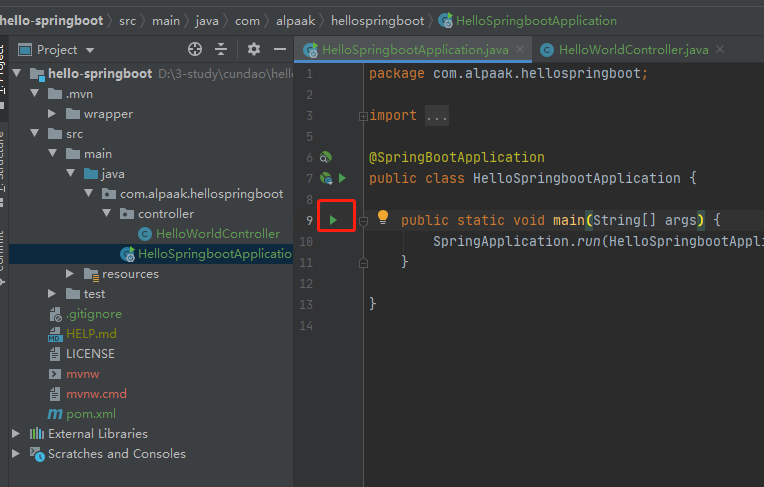Screen dimensions: 764x487
Task: Unfold the collapsed import block
Action: click(363, 117)
